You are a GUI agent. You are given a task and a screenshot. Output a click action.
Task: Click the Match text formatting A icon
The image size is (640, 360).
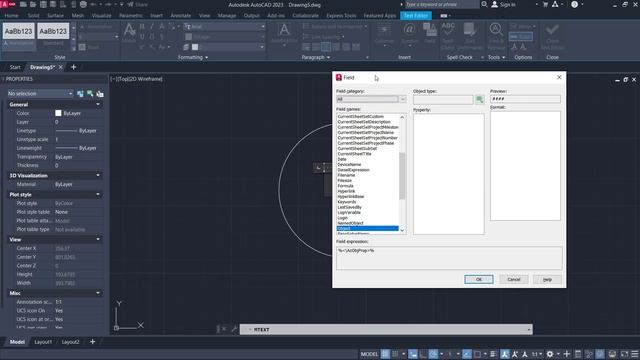[x=129, y=30]
